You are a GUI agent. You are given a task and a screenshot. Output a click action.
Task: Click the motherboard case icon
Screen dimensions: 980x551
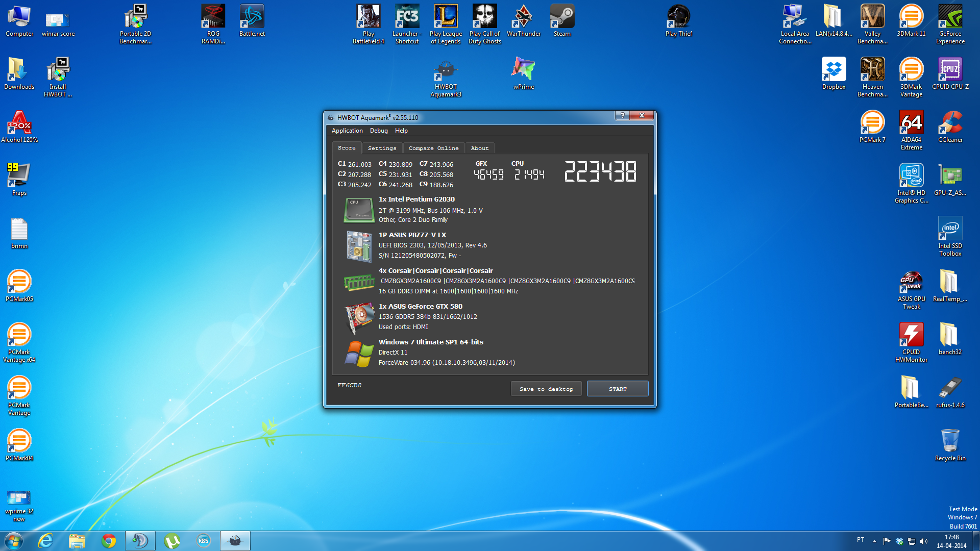coord(359,246)
